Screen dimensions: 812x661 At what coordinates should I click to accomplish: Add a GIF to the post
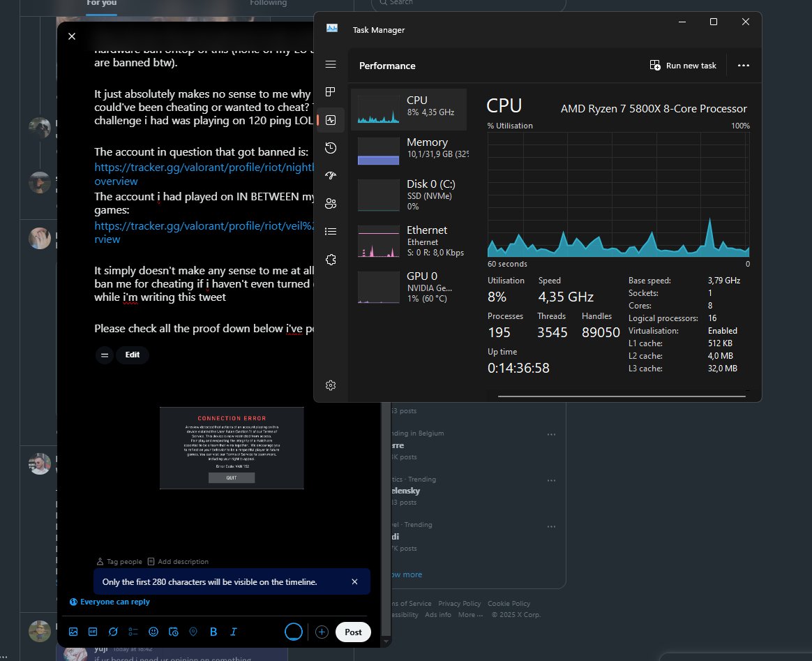coord(93,632)
